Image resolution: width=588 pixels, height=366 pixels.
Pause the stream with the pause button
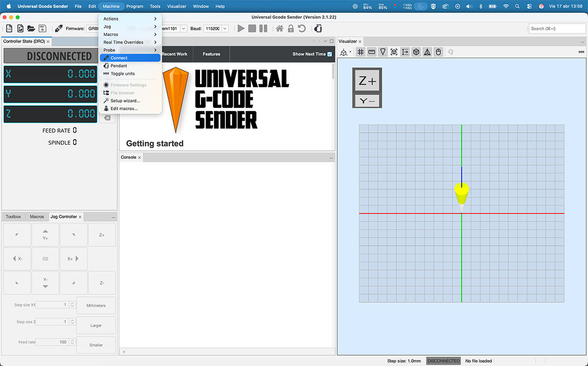(x=263, y=28)
